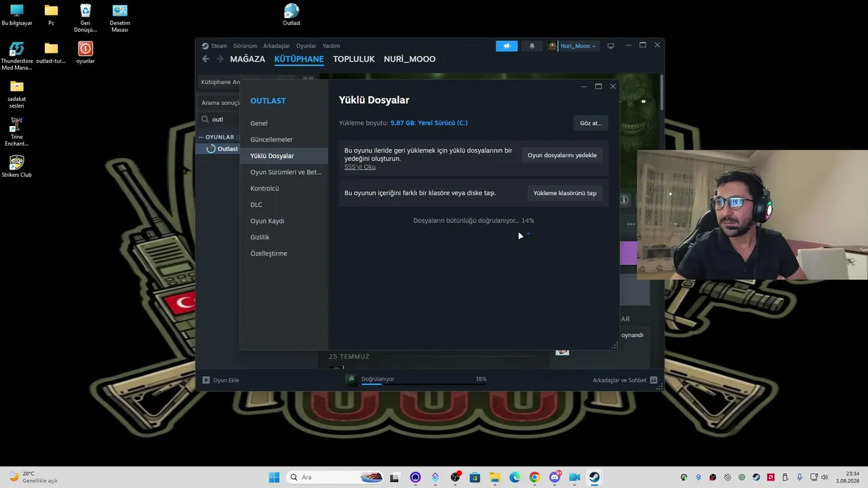Image resolution: width=868 pixels, height=488 pixels.
Task: Click Oyun dosyalarını yedekle button
Action: point(562,155)
